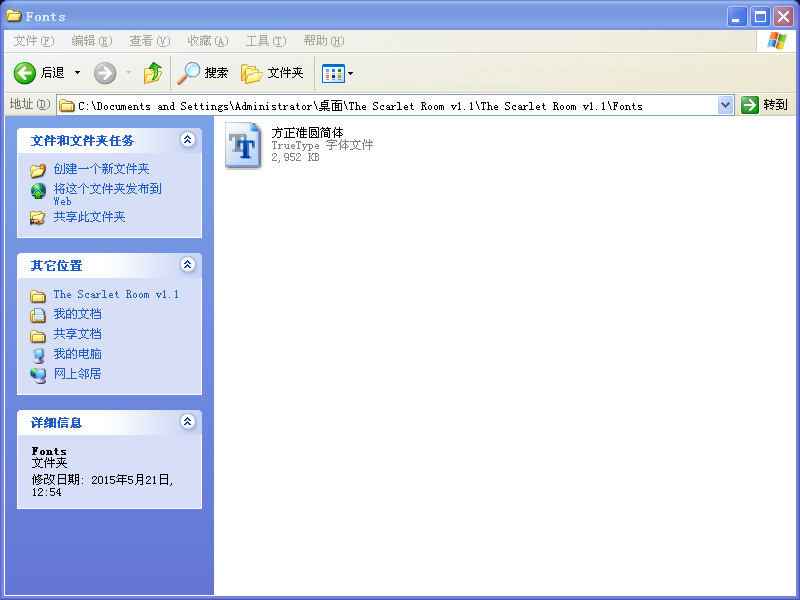Minimize the Fonts window

pos(736,17)
